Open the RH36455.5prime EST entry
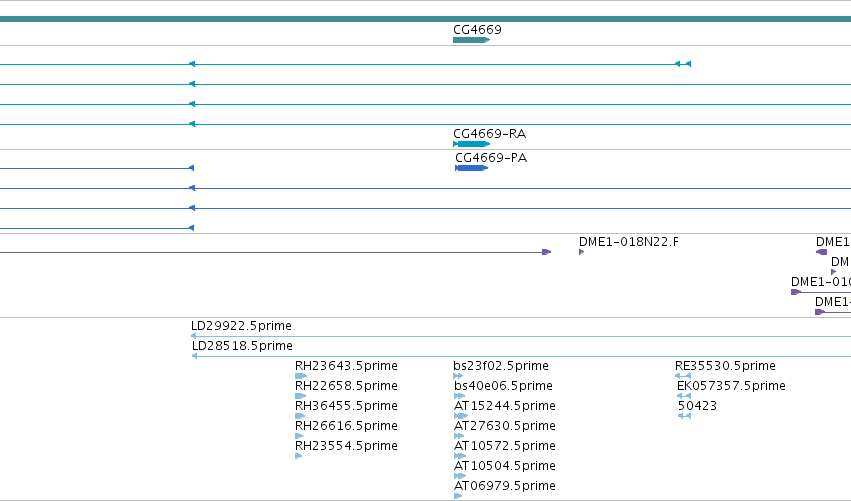851x501 pixels. click(346, 406)
